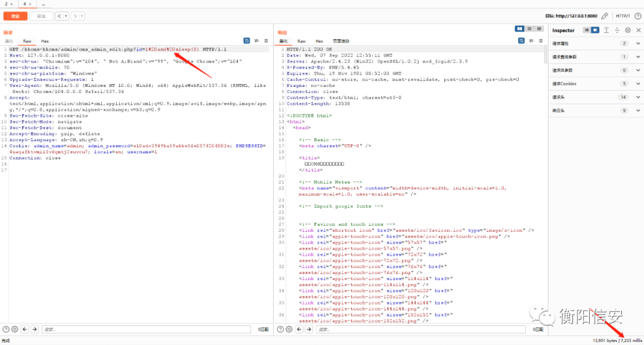Close Repeater tab 2 via its x
The width and height of the screenshot is (644, 345).
coord(12,4)
